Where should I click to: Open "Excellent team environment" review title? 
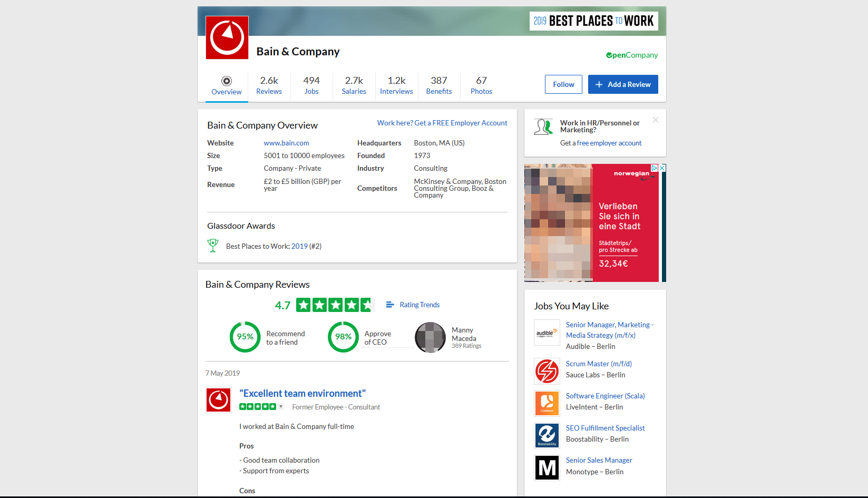point(302,394)
